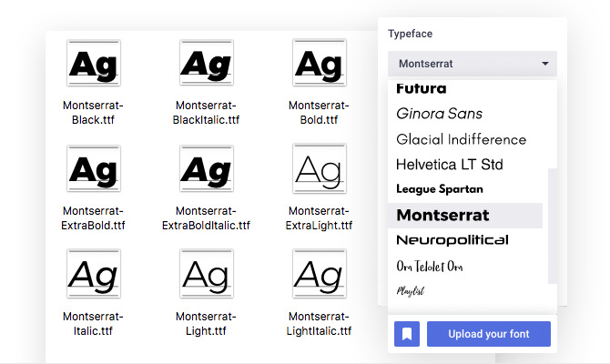Viewport: 610px width, 364px height.
Task: Click the Montserrat-ExtraBoldItalic.ttf file name
Action: point(206,217)
